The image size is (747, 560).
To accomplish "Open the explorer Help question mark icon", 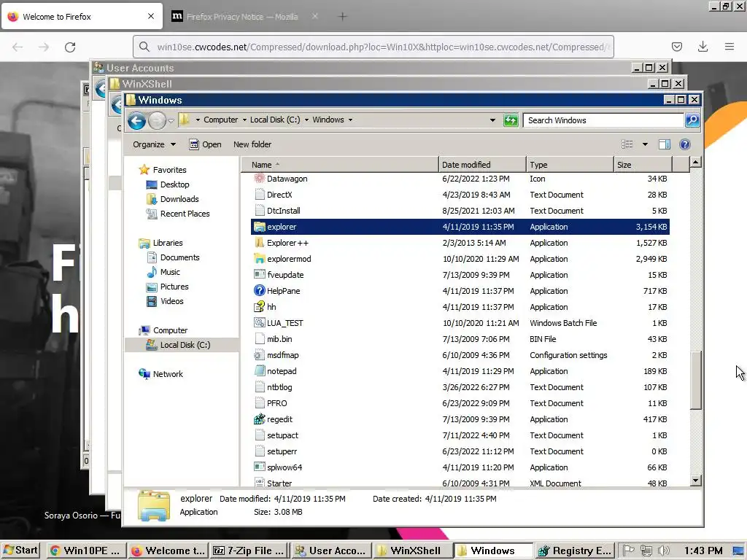I will point(684,144).
